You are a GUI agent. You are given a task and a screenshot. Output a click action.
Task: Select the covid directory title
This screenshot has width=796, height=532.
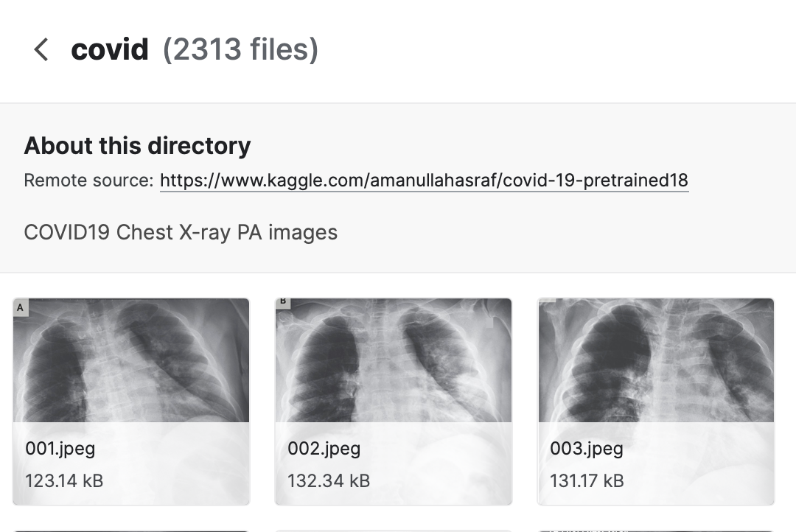pos(110,50)
